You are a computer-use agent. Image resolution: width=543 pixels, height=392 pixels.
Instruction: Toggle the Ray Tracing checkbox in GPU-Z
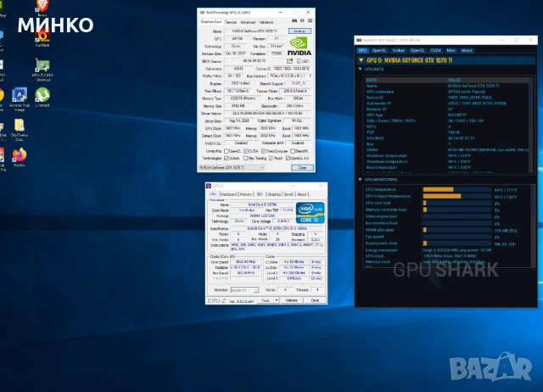pyautogui.click(x=245, y=159)
